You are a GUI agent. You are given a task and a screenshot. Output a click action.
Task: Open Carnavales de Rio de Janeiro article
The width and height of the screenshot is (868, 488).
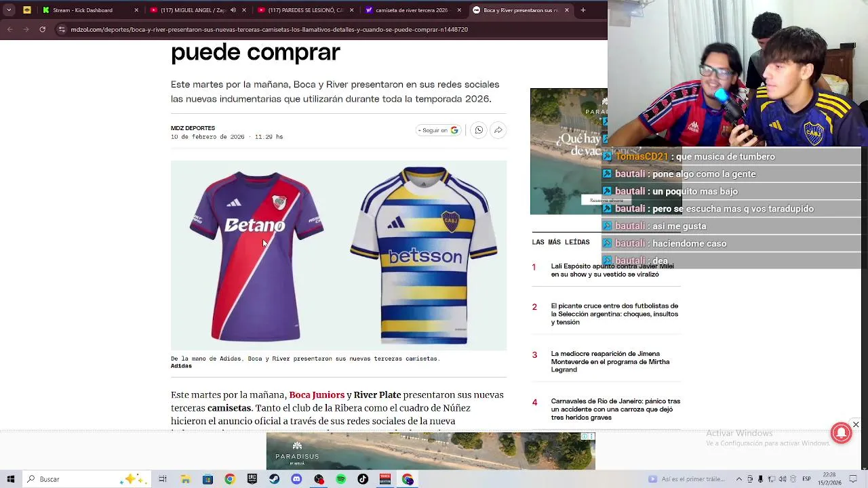coord(615,409)
